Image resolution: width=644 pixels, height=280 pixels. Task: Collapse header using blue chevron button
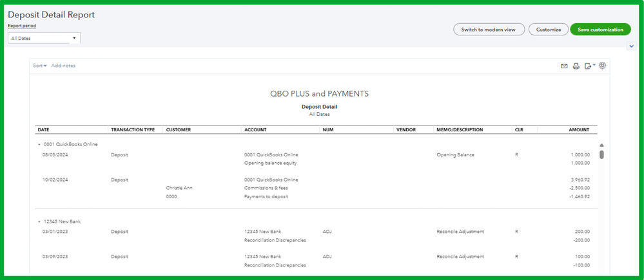(x=632, y=46)
